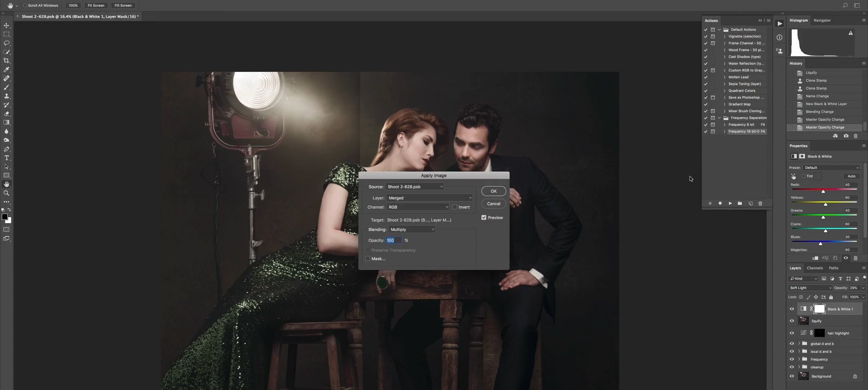This screenshot has width=868, height=390.
Task: Click Create new set folder icon in Actions
Action: 740,204
